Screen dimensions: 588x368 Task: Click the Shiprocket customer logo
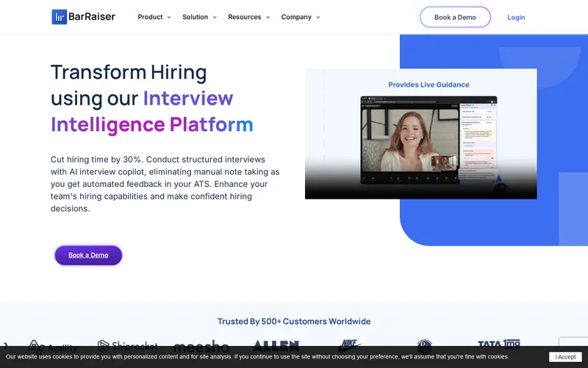[x=127, y=345]
